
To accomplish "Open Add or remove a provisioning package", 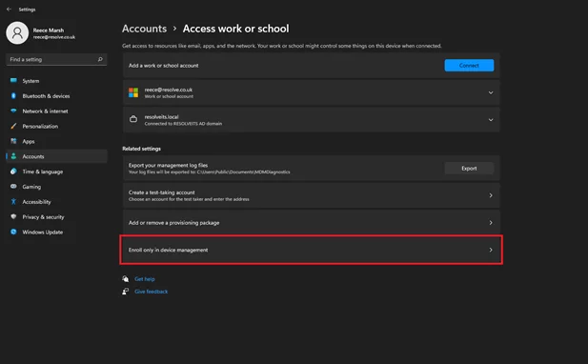I will point(312,223).
